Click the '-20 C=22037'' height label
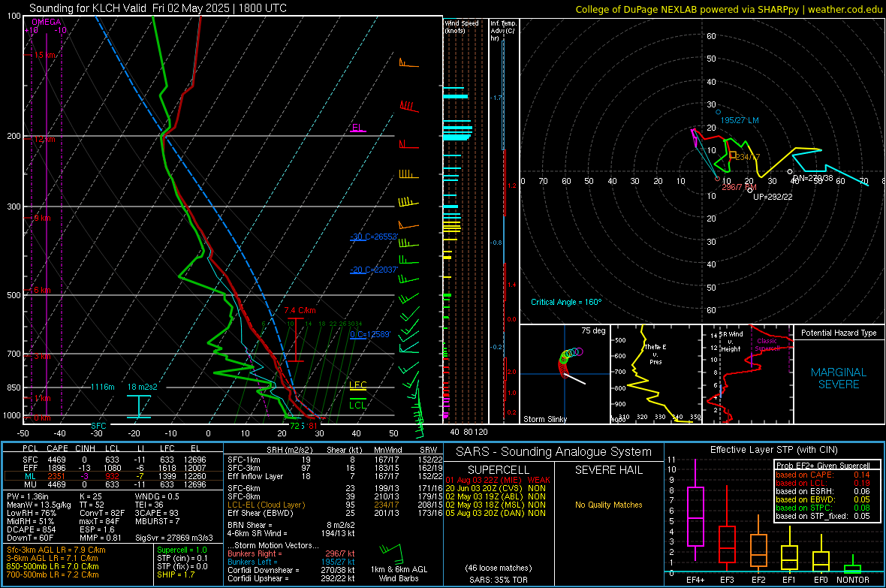The image size is (886, 588). pyautogui.click(x=374, y=270)
